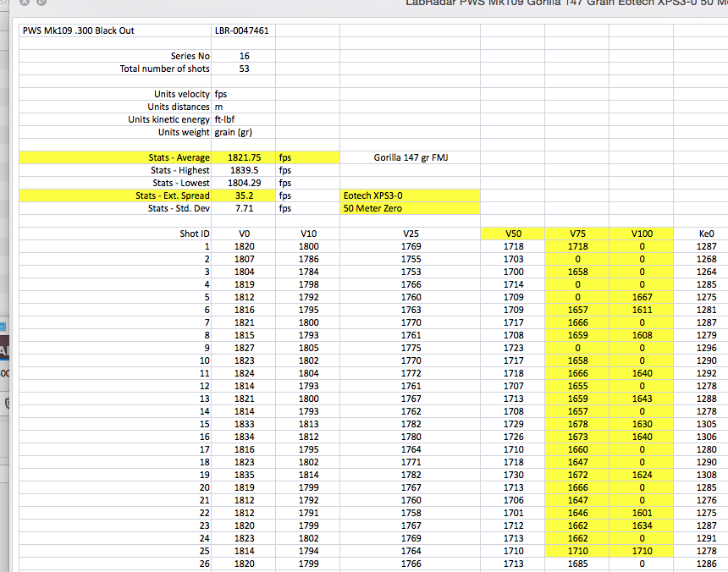Select the Stats - Highest value 1839.5
This screenshot has width=728, height=572.
pyautogui.click(x=244, y=170)
